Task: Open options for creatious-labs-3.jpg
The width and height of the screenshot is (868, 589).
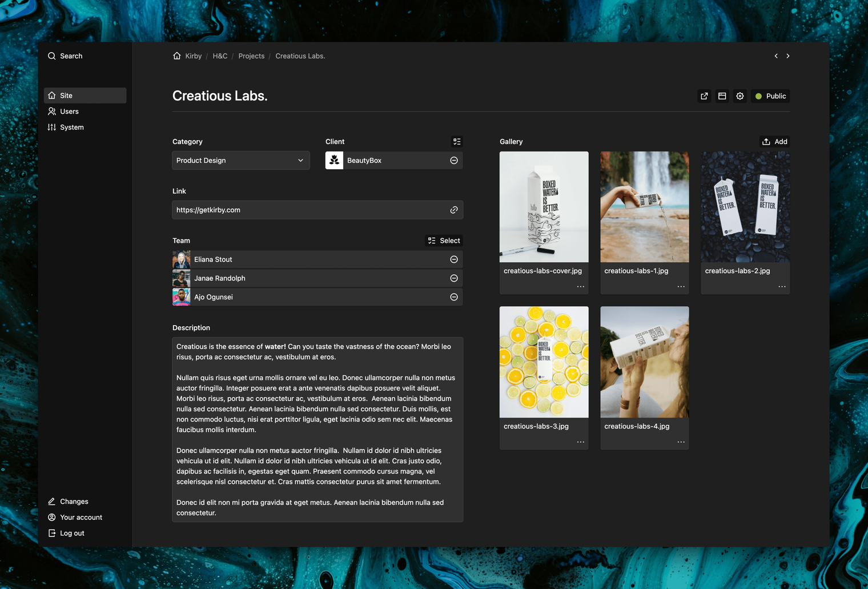Action: pos(581,442)
